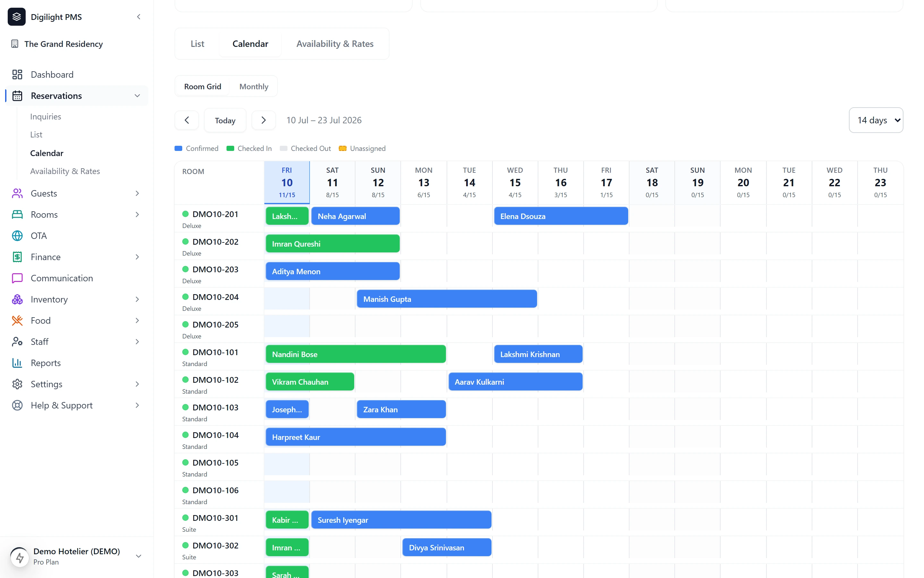Image resolution: width=924 pixels, height=578 pixels.
Task: Open Availability & Rates in sidebar
Action: click(x=65, y=171)
